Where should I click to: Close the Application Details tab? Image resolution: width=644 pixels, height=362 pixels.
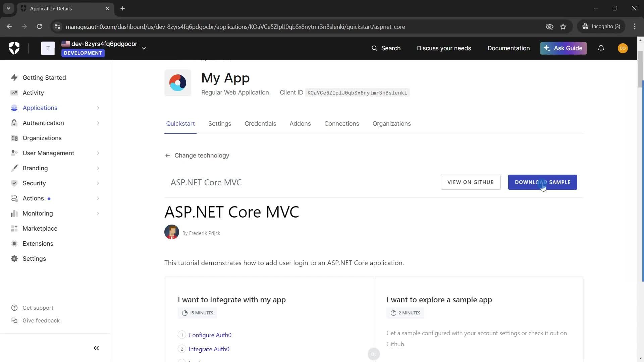click(107, 8)
